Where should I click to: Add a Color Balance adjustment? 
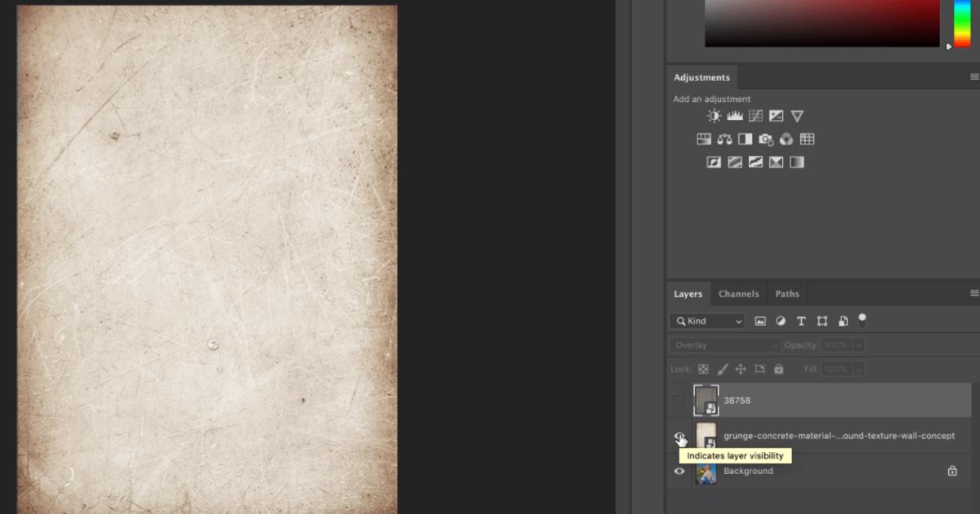pos(724,139)
